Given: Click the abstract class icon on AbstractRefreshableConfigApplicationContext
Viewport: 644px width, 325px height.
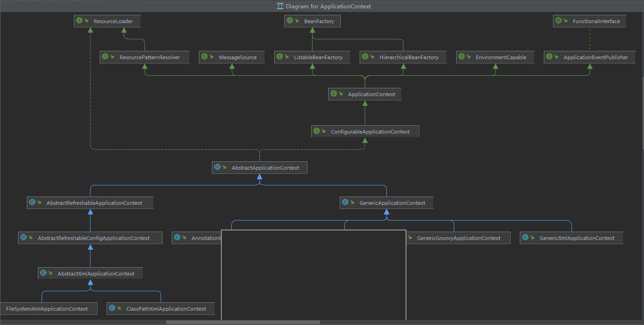Looking at the screenshot, I should pyautogui.click(x=24, y=238).
